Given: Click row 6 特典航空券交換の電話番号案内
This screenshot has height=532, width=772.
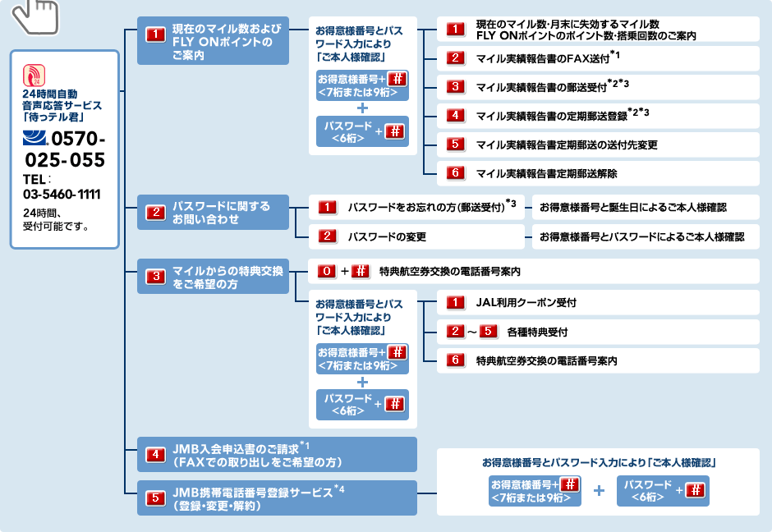Looking at the screenshot, I should pos(598,360).
